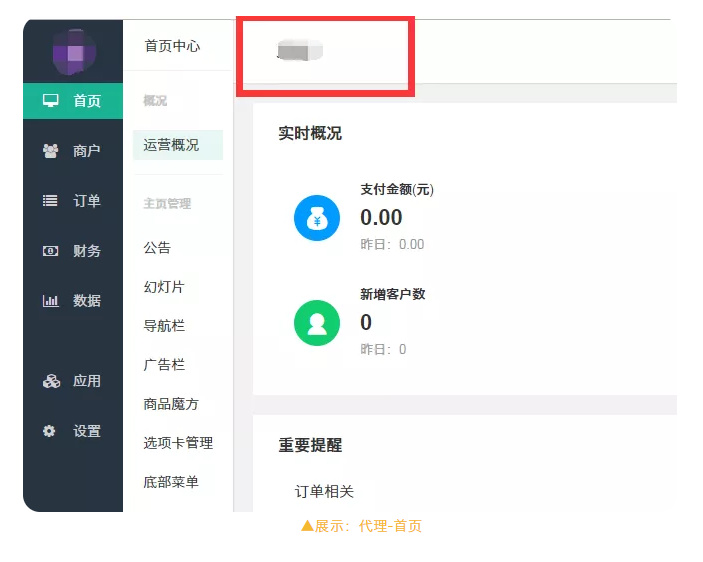Screen dimensions: 703x562
Task: Click the list icon next to 订单
Action: tap(50, 200)
